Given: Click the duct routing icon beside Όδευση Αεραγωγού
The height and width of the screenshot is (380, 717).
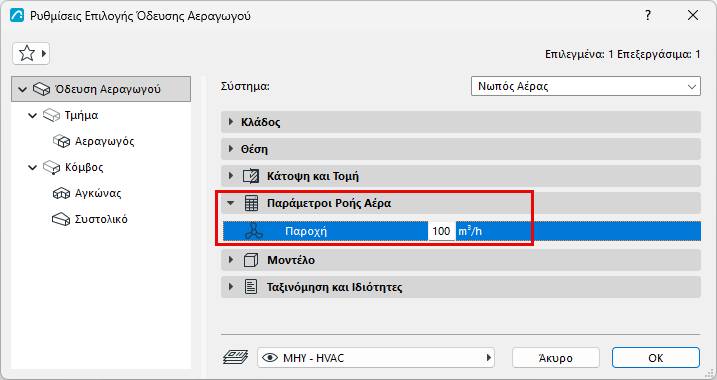Looking at the screenshot, I should tap(41, 89).
